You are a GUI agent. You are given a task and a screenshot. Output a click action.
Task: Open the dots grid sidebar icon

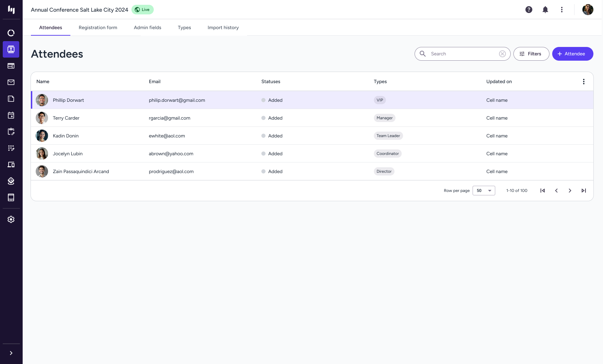11,148
